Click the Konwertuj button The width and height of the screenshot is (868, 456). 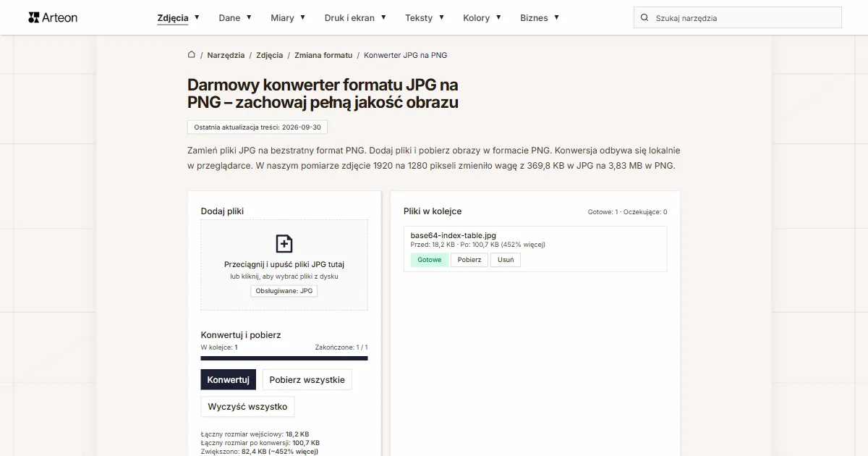(x=228, y=380)
